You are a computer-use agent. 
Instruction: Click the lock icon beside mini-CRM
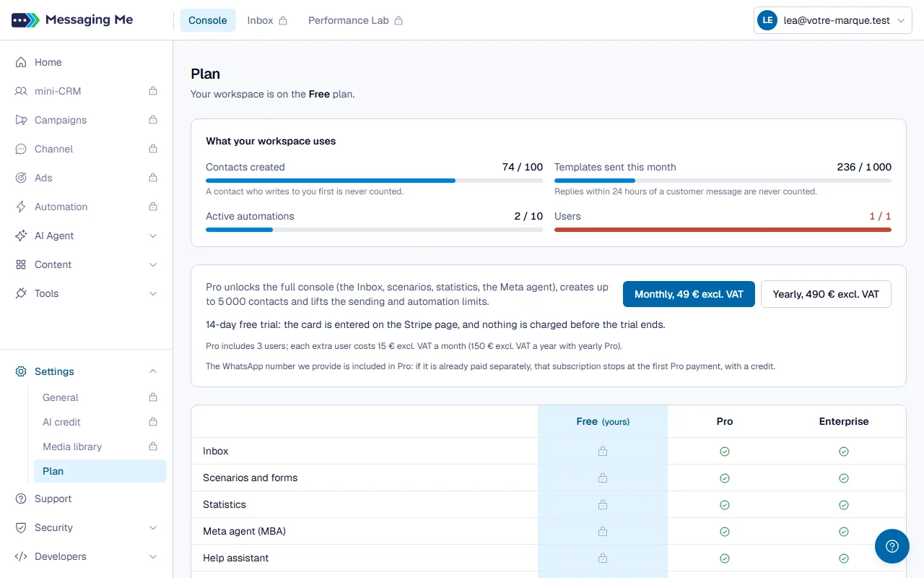pyautogui.click(x=153, y=91)
